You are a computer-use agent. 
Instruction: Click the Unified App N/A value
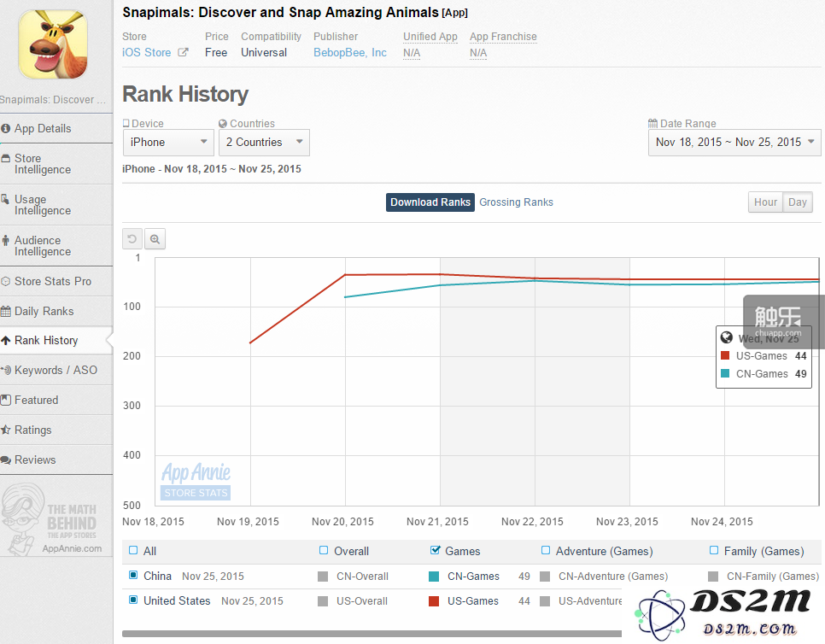point(412,53)
